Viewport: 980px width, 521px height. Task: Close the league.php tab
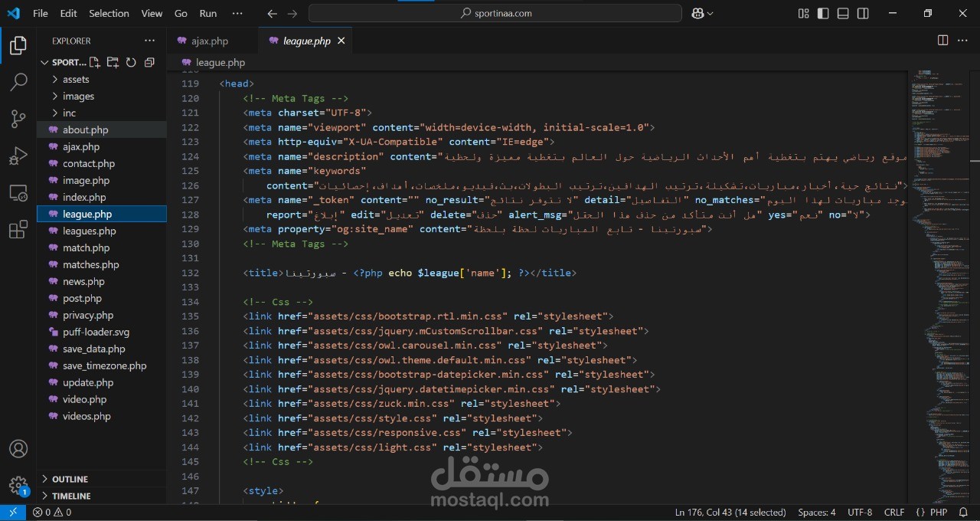tap(341, 41)
